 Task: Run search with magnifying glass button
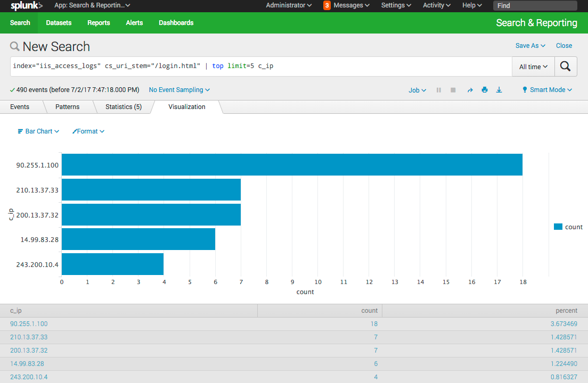(566, 66)
